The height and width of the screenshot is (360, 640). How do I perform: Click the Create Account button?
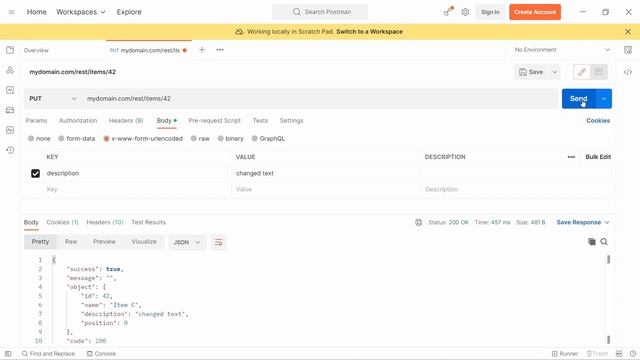pos(535,12)
